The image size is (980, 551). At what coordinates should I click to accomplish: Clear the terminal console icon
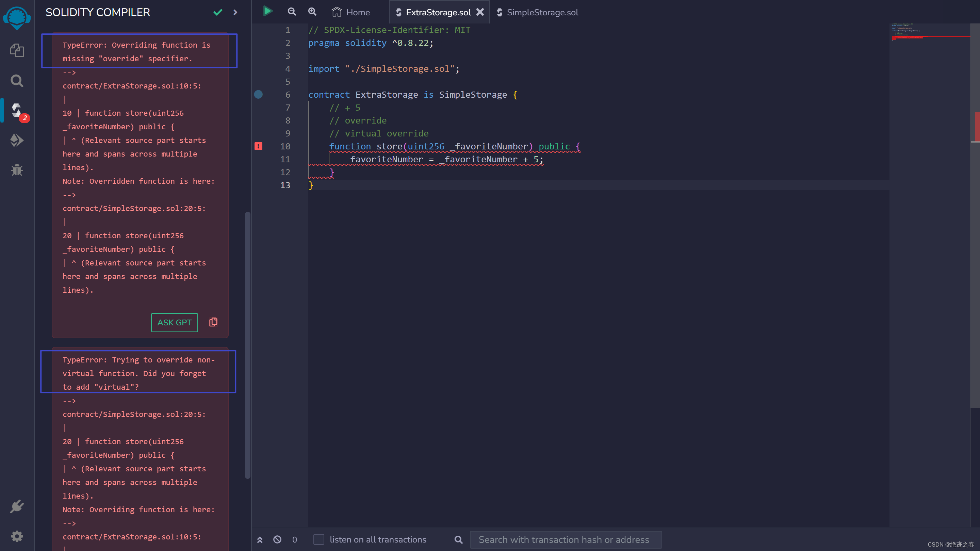click(x=277, y=539)
